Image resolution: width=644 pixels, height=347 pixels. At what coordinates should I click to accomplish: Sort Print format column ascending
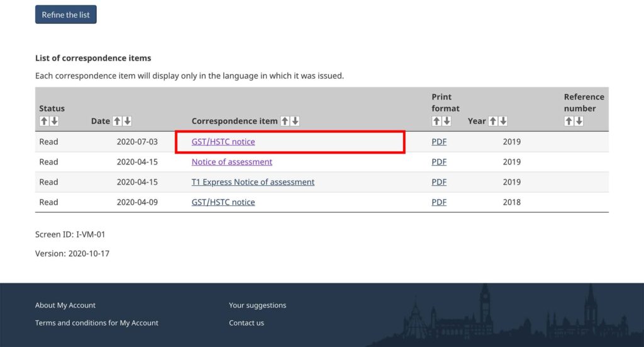[436, 121]
